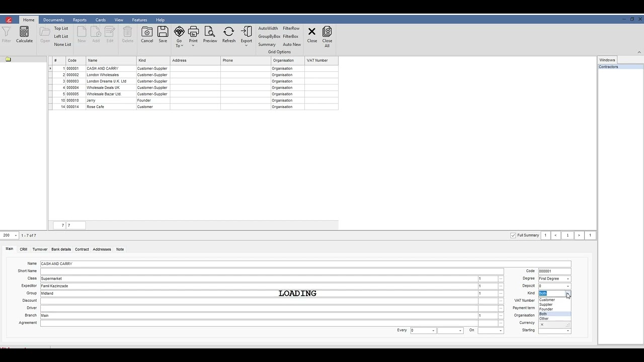The height and width of the screenshot is (362, 644).
Task: Open the Cards menu
Action: [x=101, y=20]
